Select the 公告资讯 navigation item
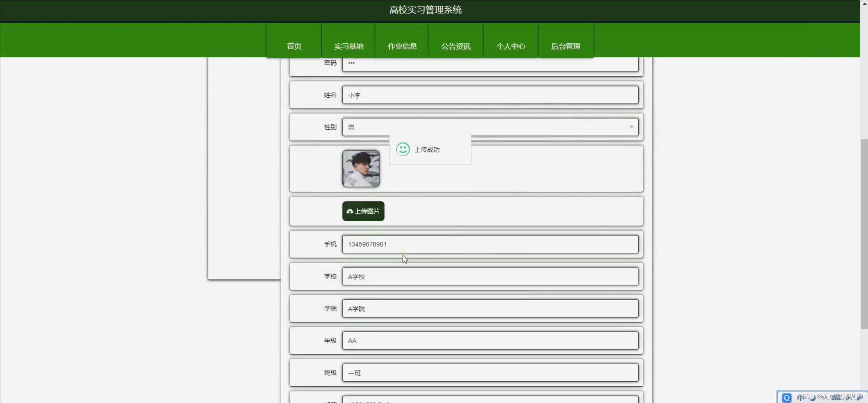Screen dimensions: 868x403 456,46
